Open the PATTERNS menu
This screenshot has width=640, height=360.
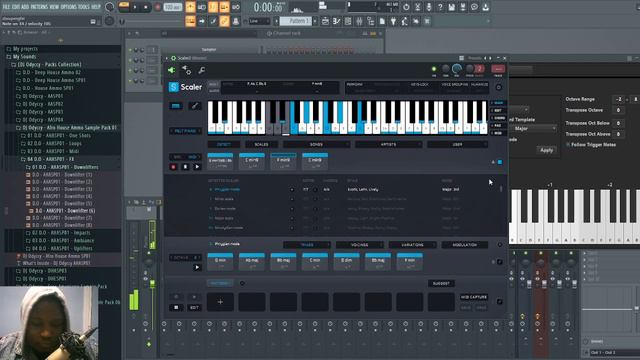39,7
